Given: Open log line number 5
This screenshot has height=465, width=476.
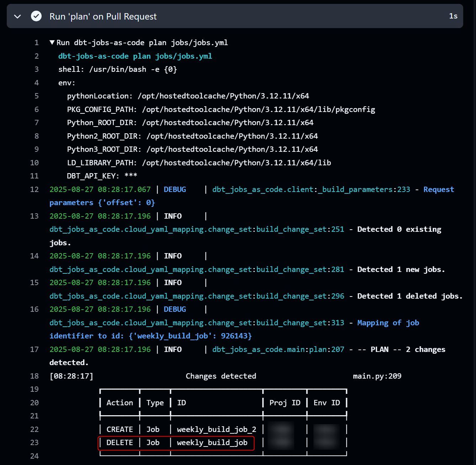Looking at the screenshot, I should (x=36, y=96).
